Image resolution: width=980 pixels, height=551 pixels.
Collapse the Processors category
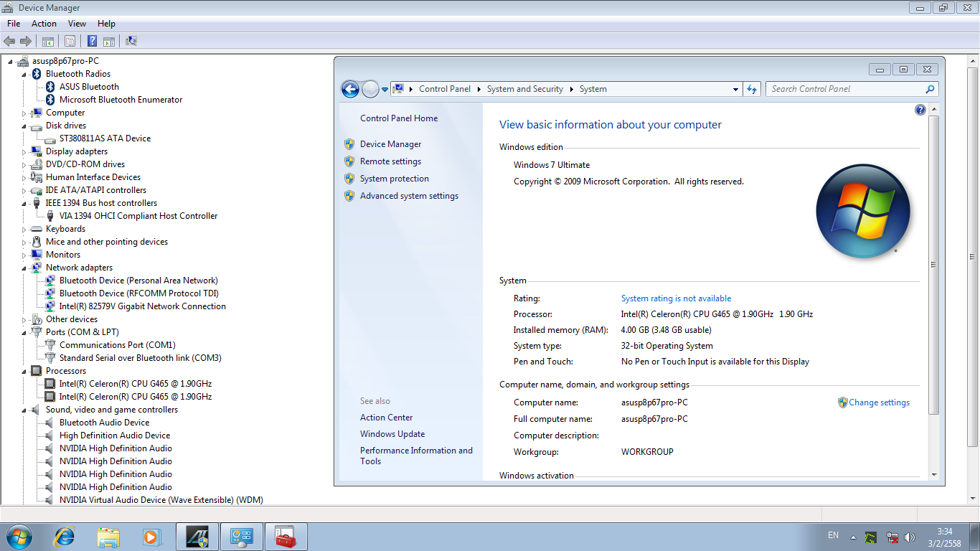point(24,371)
